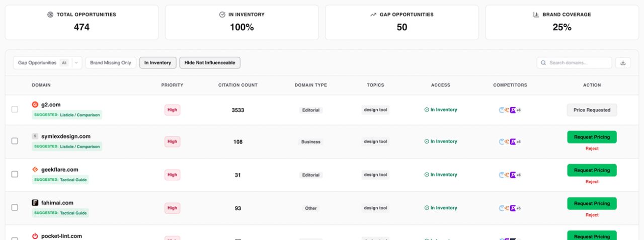Screen dimensions: 644x240
Task: Reject the fahimai.com opportunity
Action: pyautogui.click(x=592, y=215)
